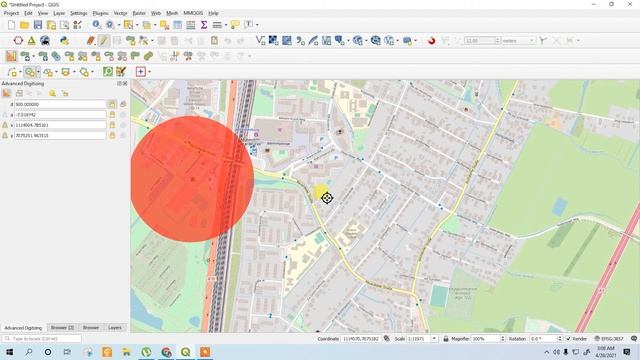
Task: Click the Split Features scissors icon
Action: [188, 56]
